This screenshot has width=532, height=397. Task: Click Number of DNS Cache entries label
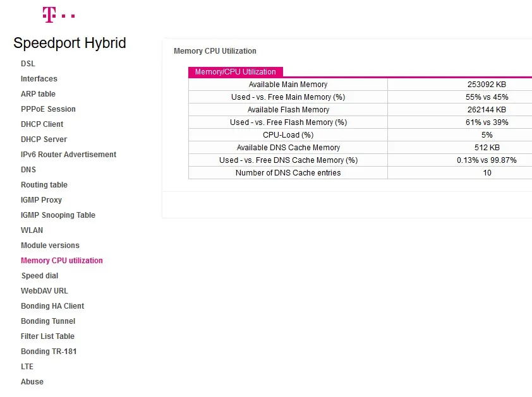288,173
